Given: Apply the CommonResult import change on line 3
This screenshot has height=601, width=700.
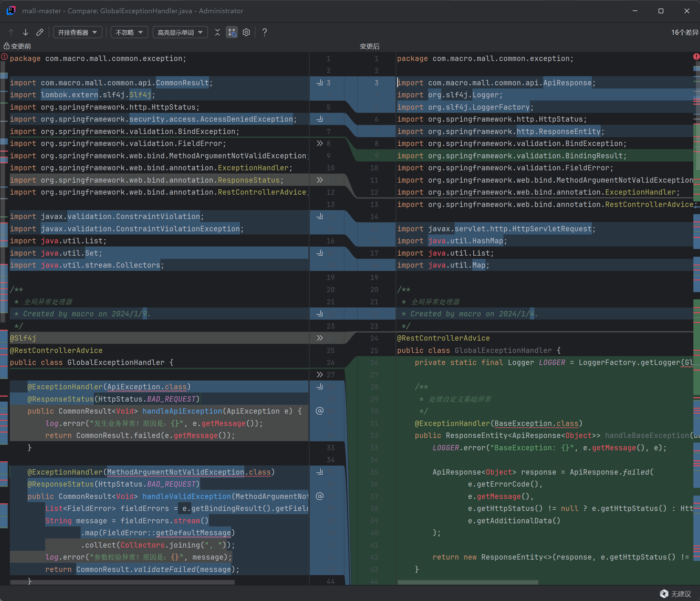Looking at the screenshot, I should tap(319, 83).
